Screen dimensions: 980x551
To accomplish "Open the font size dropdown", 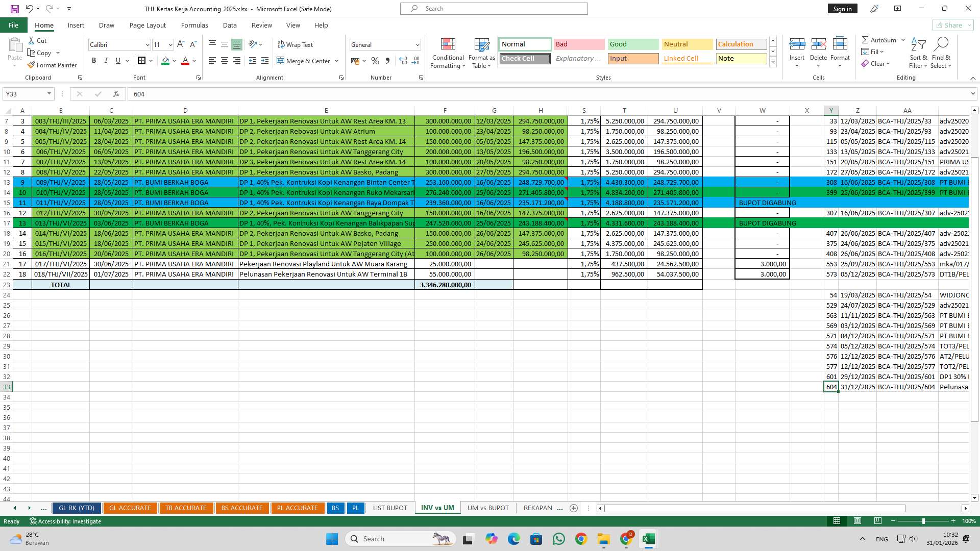I will click(x=170, y=44).
